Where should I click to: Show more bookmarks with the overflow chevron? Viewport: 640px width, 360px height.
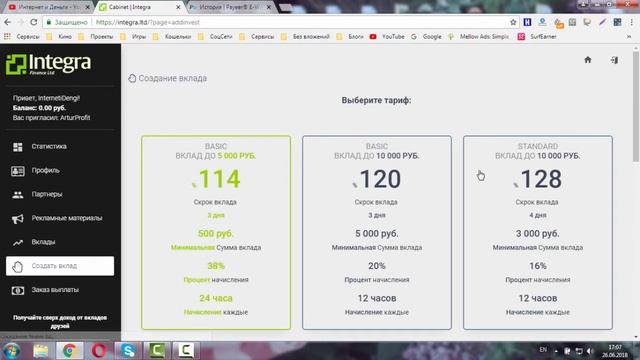(629, 36)
